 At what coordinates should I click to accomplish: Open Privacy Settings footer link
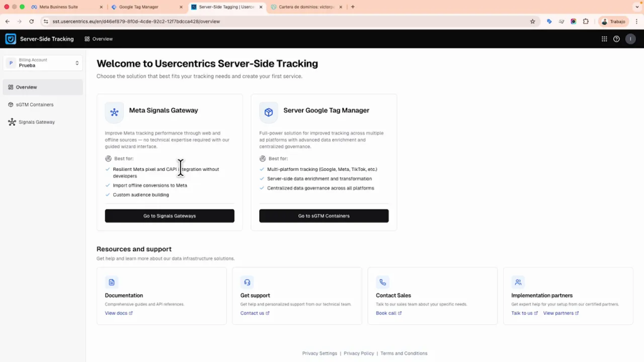(319, 353)
